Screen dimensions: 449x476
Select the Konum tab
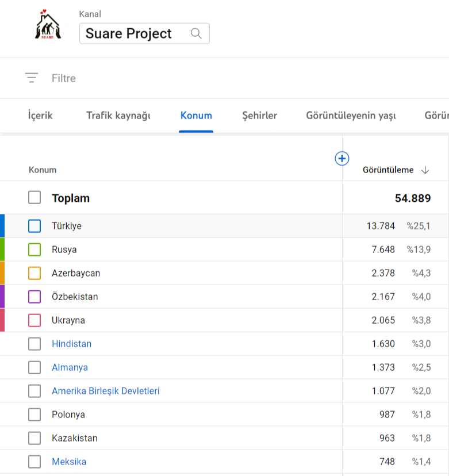196,116
